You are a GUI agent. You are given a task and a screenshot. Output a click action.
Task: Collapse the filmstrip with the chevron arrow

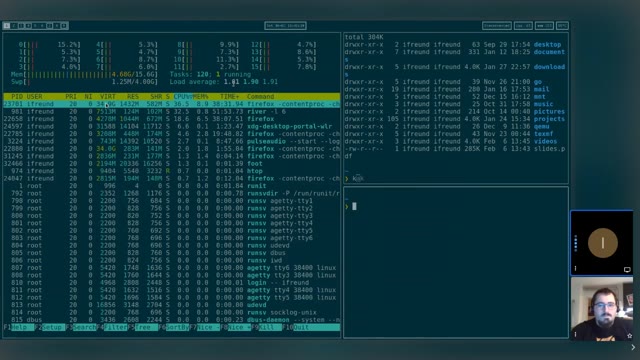pos(633,347)
